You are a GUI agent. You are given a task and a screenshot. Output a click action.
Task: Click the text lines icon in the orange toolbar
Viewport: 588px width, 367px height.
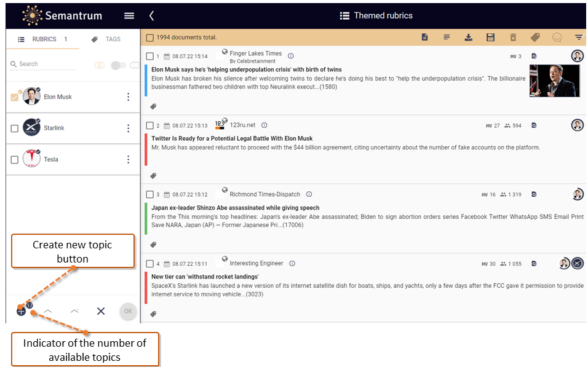click(447, 37)
